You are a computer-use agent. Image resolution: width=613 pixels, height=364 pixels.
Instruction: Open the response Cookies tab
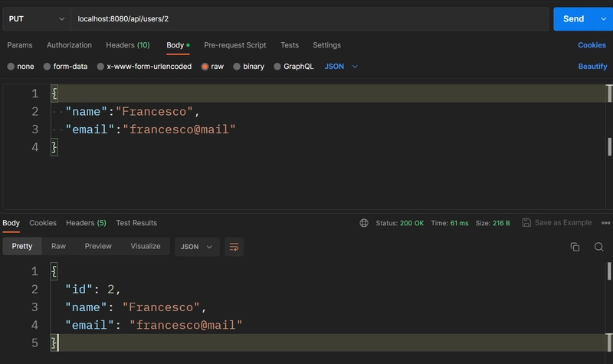click(x=43, y=223)
